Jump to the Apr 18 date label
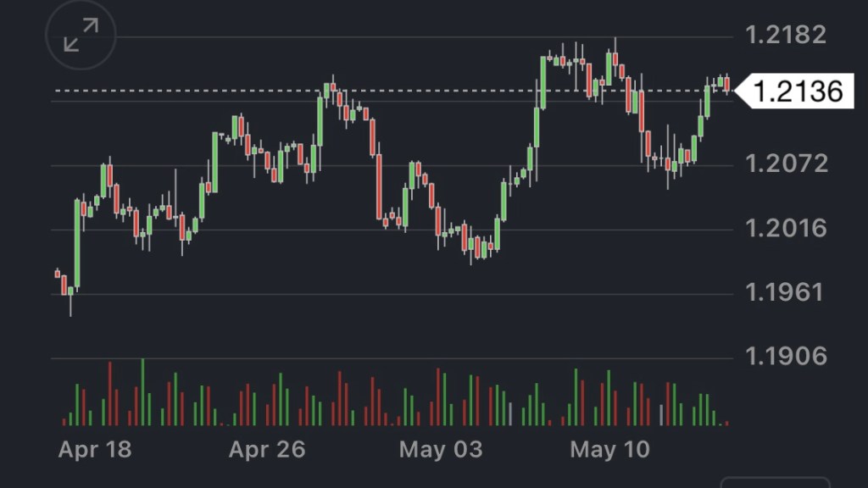Image resolution: width=868 pixels, height=488 pixels. (x=95, y=449)
